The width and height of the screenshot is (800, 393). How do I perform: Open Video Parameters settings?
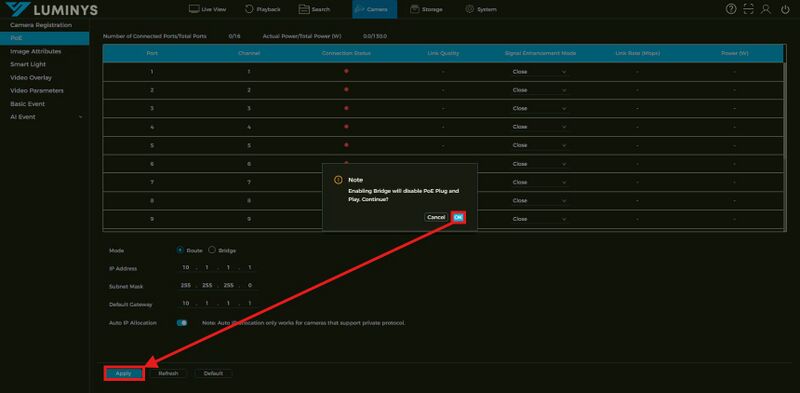click(x=37, y=91)
